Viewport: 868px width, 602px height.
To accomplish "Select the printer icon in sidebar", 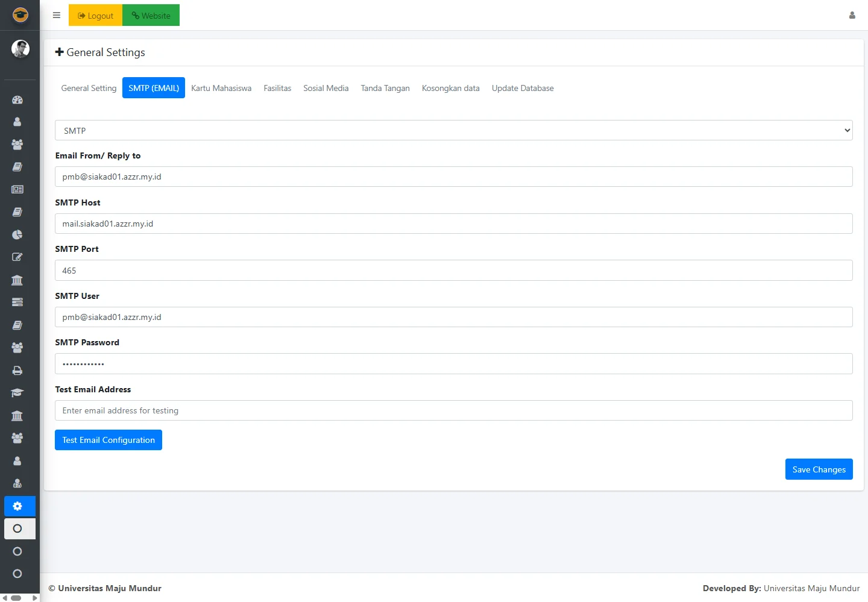I will tap(17, 371).
